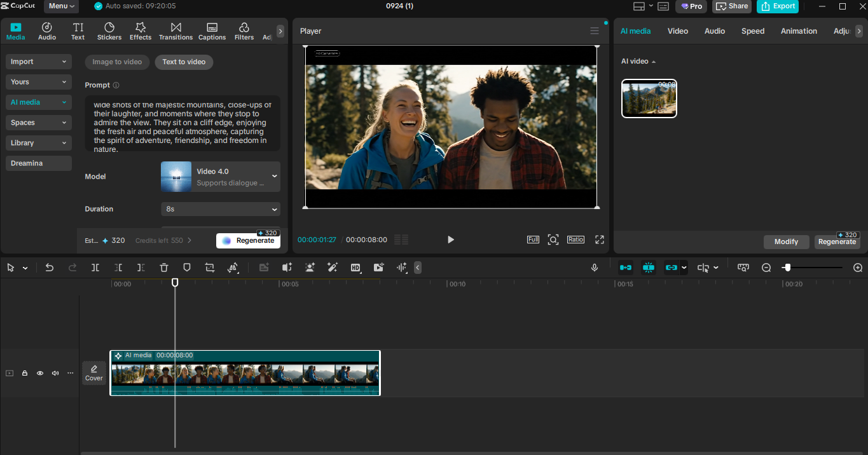The width and height of the screenshot is (868, 455).
Task: Open the Transitions panel
Action: pyautogui.click(x=176, y=30)
